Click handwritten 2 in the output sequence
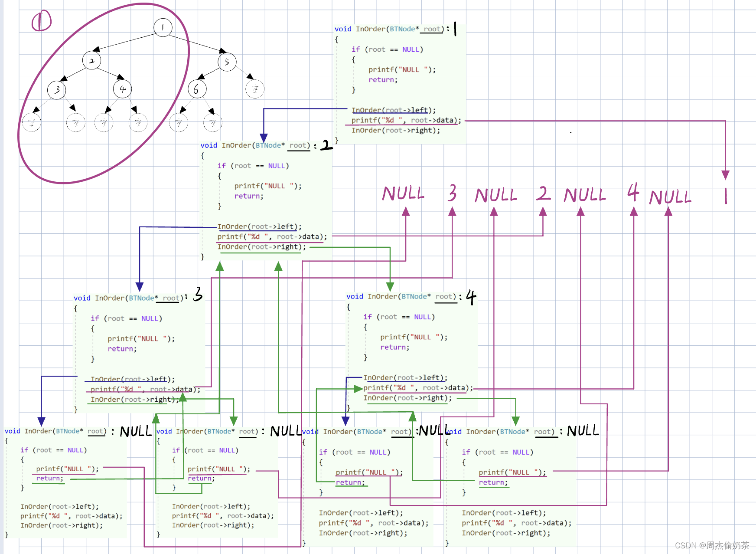The height and width of the screenshot is (554, 756). point(543,193)
